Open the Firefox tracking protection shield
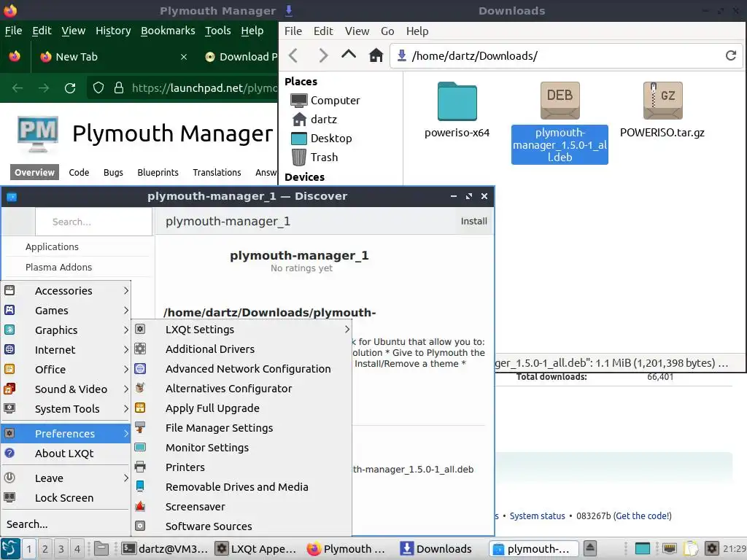The height and width of the screenshot is (560, 747). (98, 88)
